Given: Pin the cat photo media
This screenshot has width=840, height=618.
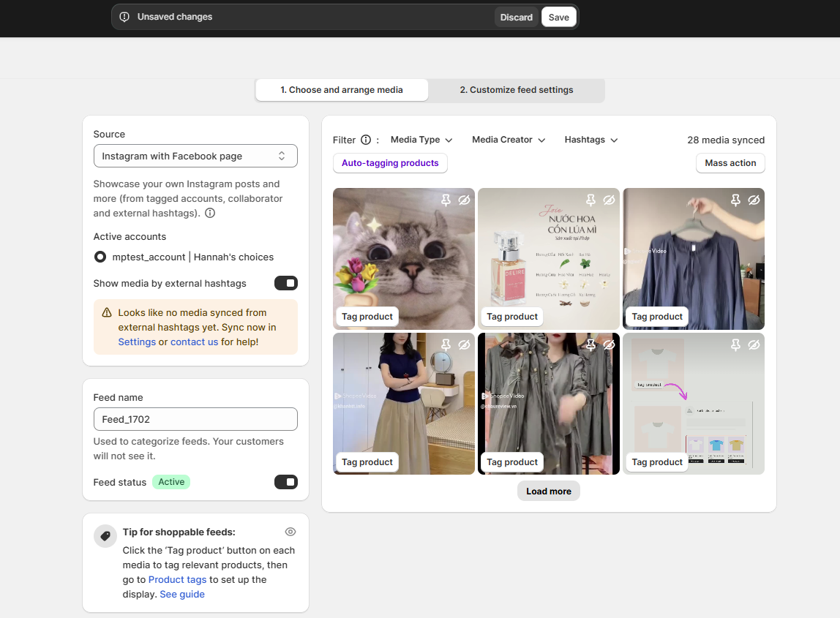Looking at the screenshot, I should (446, 200).
